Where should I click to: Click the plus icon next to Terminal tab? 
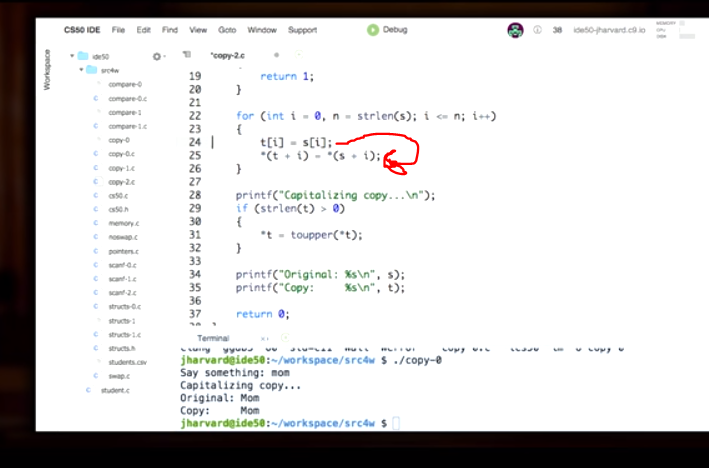[285, 338]
